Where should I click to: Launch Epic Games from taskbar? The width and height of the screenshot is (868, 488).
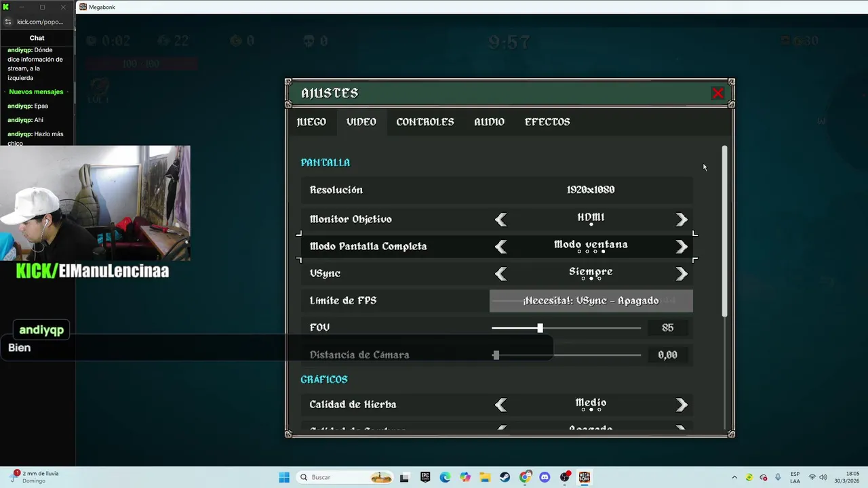click(425, 477)
